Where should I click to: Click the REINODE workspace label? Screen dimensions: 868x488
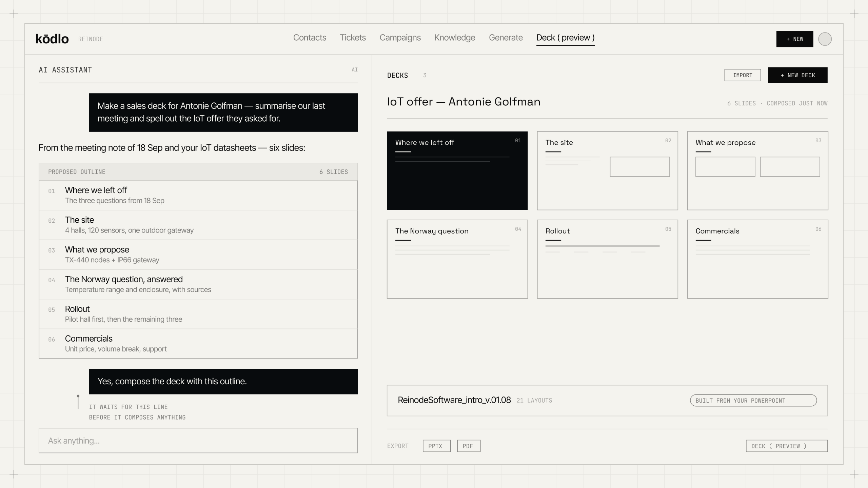91,39
